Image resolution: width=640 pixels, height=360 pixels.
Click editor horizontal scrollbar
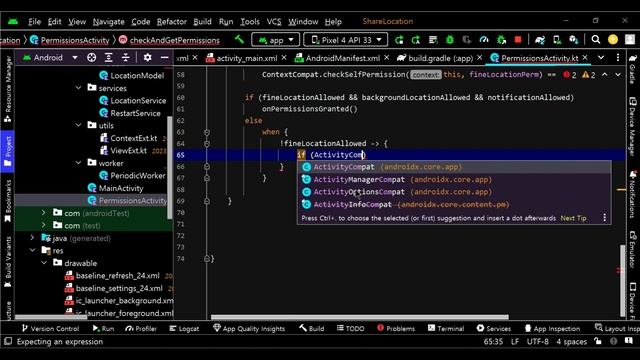coord(360,317)
